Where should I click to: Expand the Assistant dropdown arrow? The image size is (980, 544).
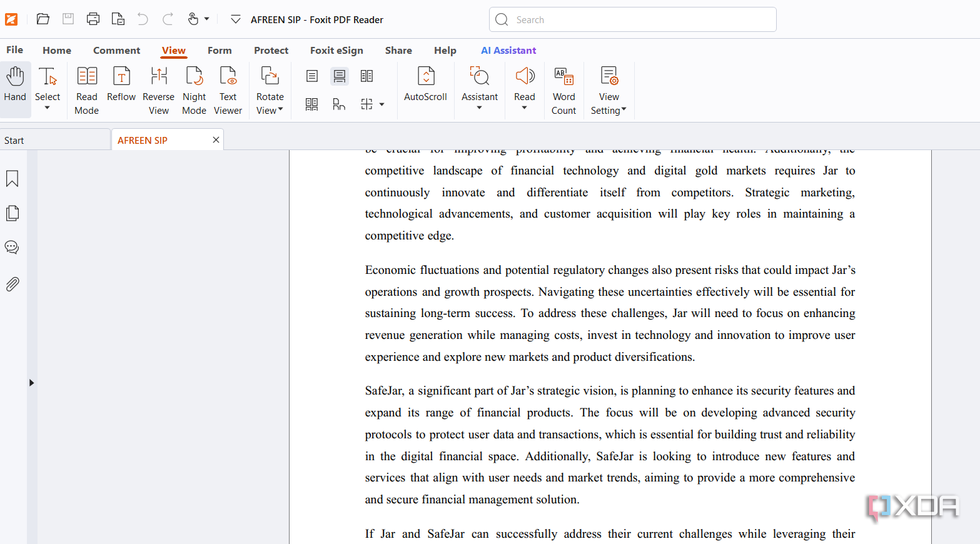[480, 108]
